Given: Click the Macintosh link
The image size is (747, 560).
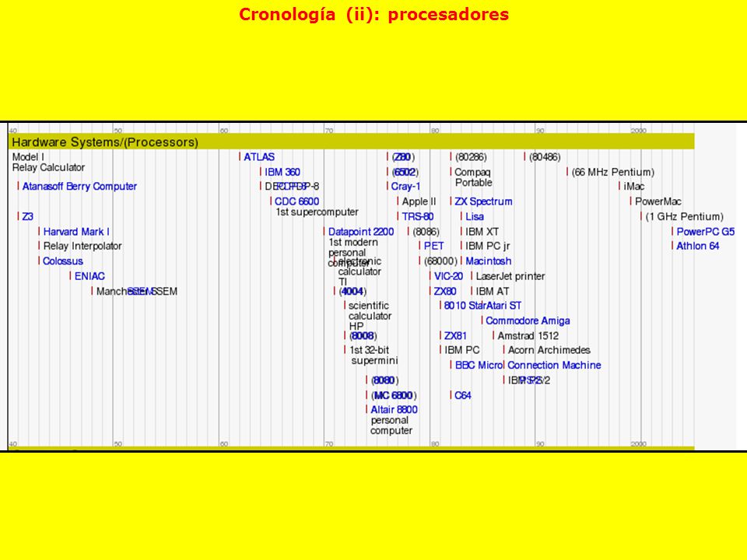Looking at the screenshot, I should 489,261.
